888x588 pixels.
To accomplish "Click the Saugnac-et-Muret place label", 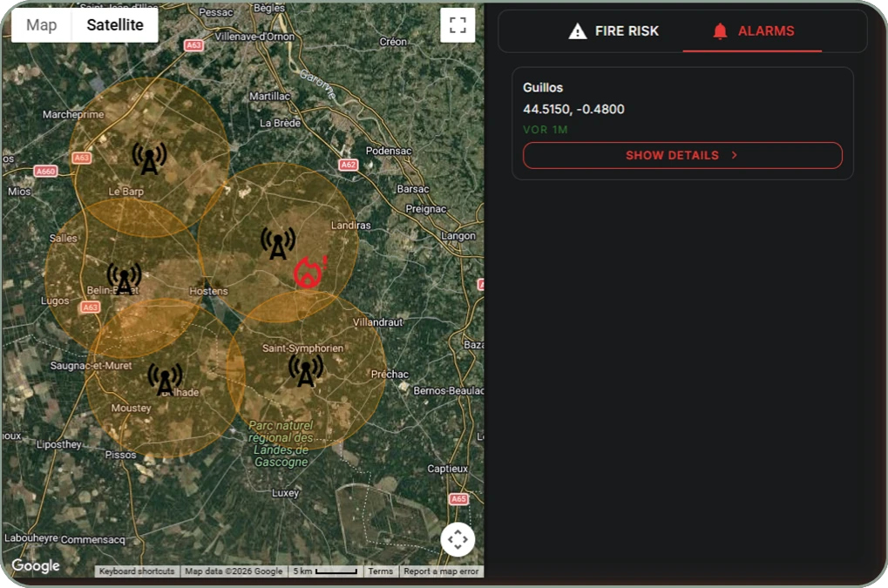I will click(x=92, y=366).
